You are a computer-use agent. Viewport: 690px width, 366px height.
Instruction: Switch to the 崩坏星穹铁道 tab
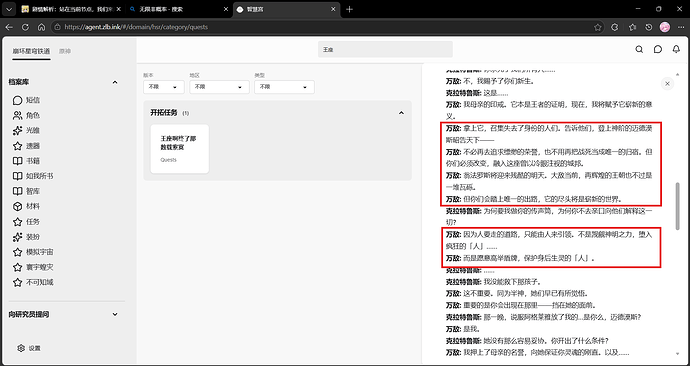point(31,51)
